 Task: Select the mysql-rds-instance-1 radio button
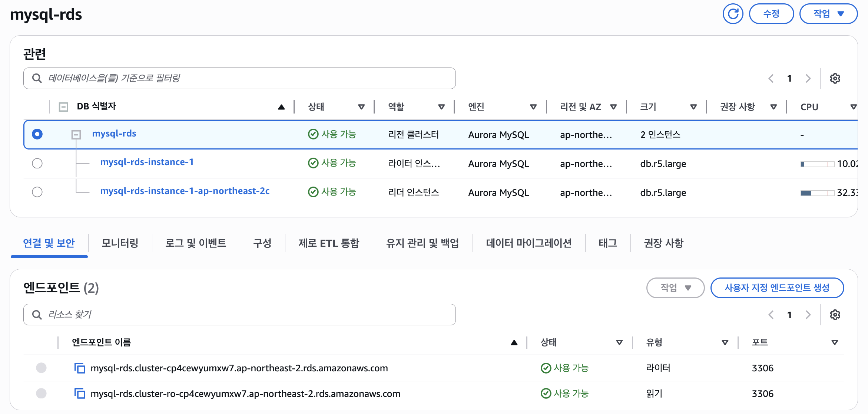click(x=37, y=163)
